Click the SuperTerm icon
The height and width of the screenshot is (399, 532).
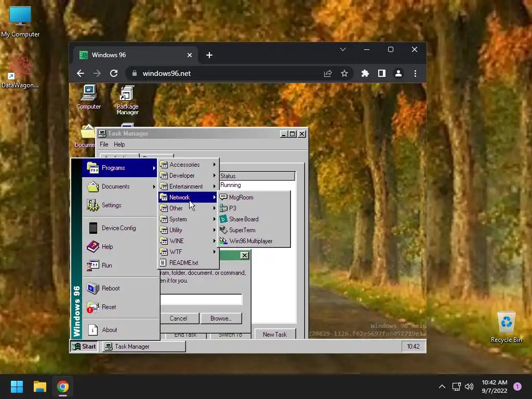223,230
